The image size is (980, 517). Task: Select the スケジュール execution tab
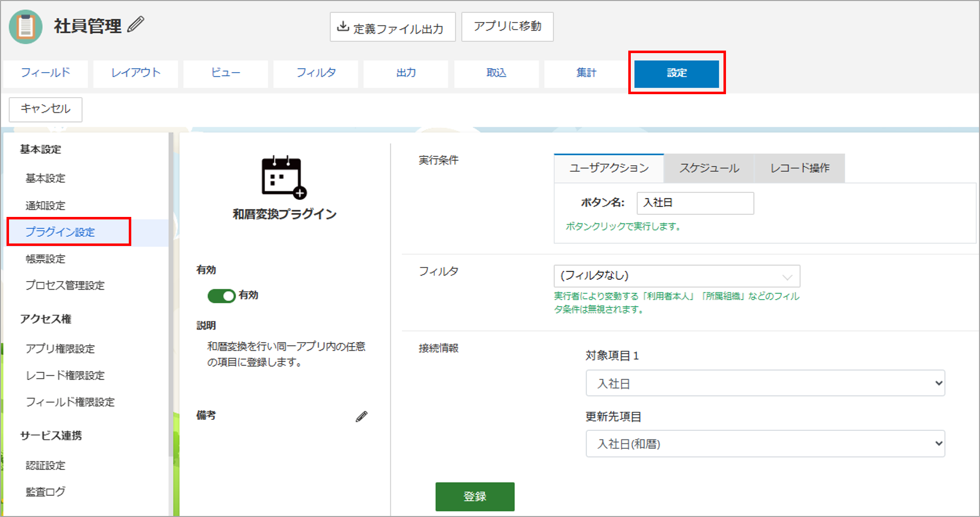click(x=709, y=168)
